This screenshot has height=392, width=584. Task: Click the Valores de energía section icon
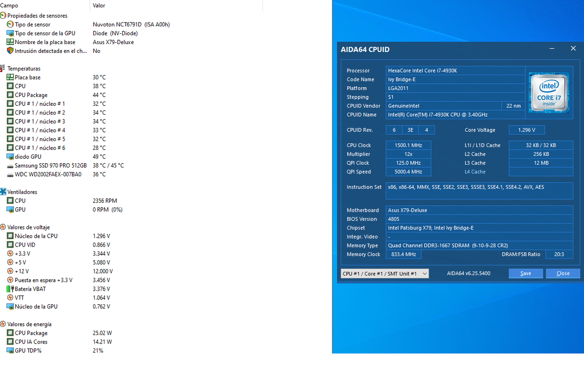(x=3, y=324)
